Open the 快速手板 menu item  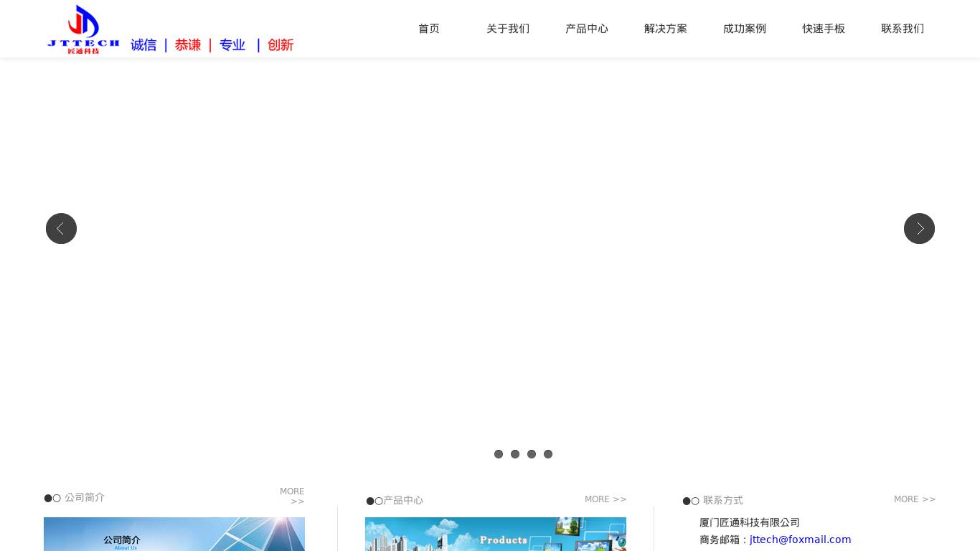click(x=824, y=29)
